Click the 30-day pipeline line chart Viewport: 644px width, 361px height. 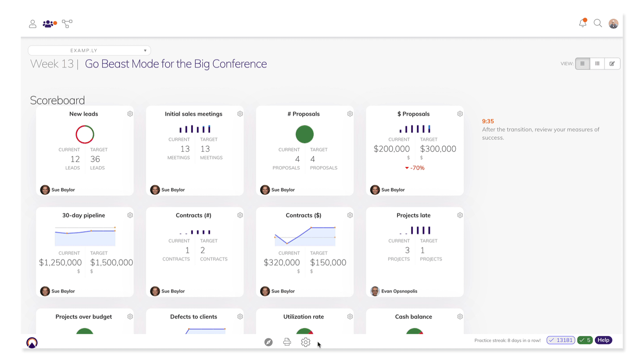[x=85, y=236]
